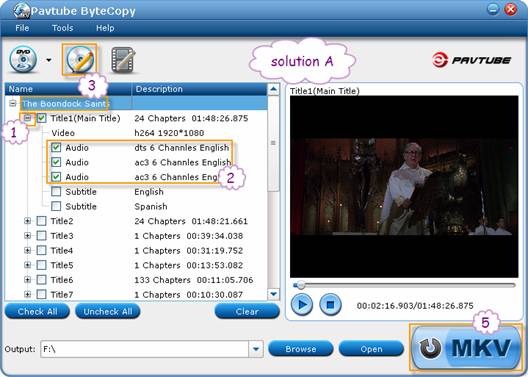Open disc-load dropdown arrow
The height and width of the screenshot is (377, 528).
coord(49,60)
